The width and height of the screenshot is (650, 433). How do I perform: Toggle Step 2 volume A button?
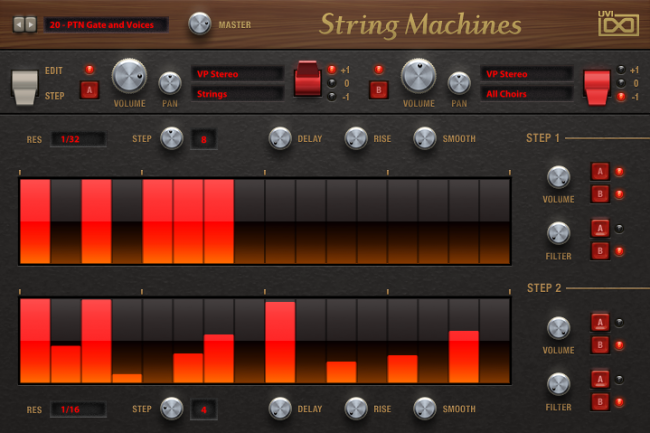coord(600,322)
